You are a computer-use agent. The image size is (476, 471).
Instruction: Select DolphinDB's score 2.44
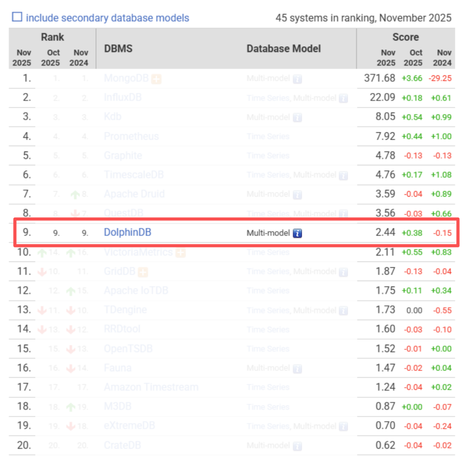click(385, 232)
